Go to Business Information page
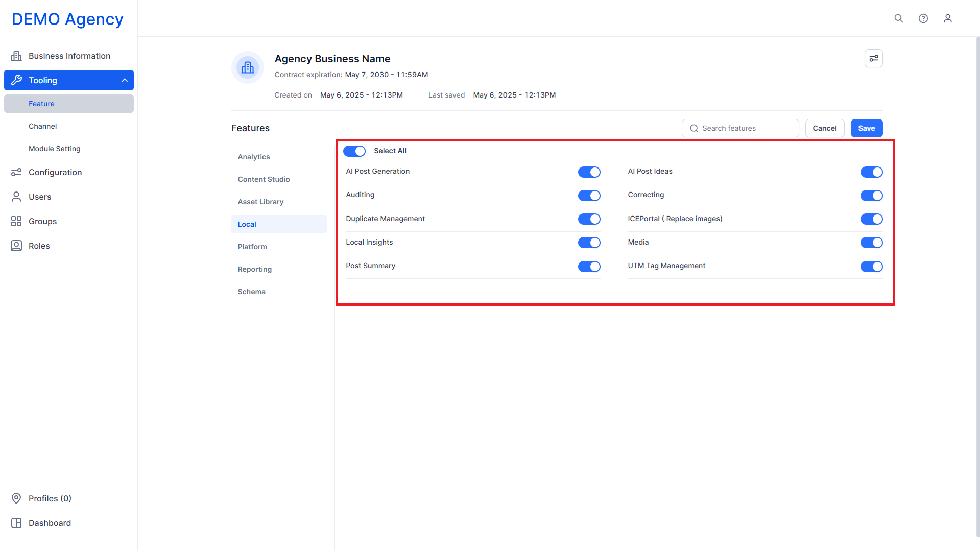The width and height of the screenshot is (980, 551). (69, 56)
